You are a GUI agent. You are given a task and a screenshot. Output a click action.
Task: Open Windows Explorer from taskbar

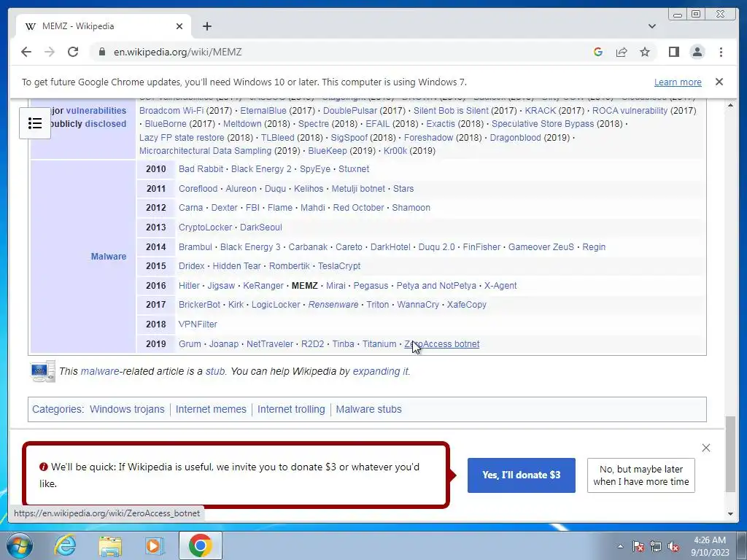coord(110,545)
